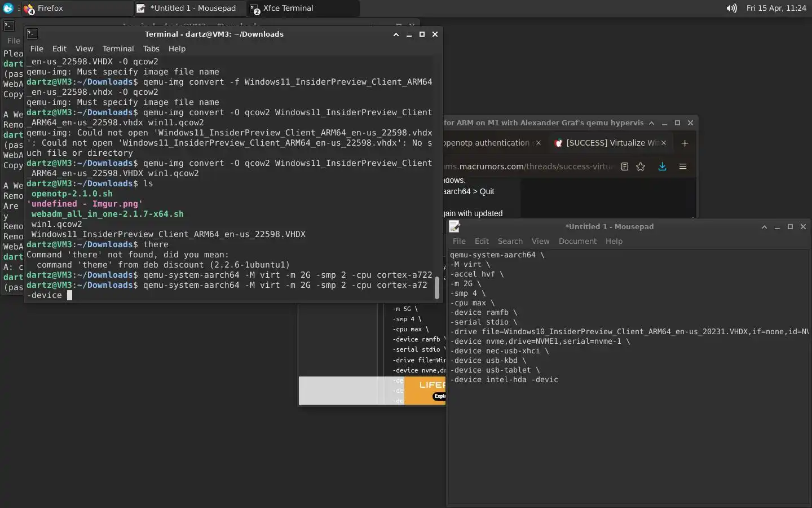
Task: Close the [SUCCESS] Virtualize tab
Action: (664, 143)
